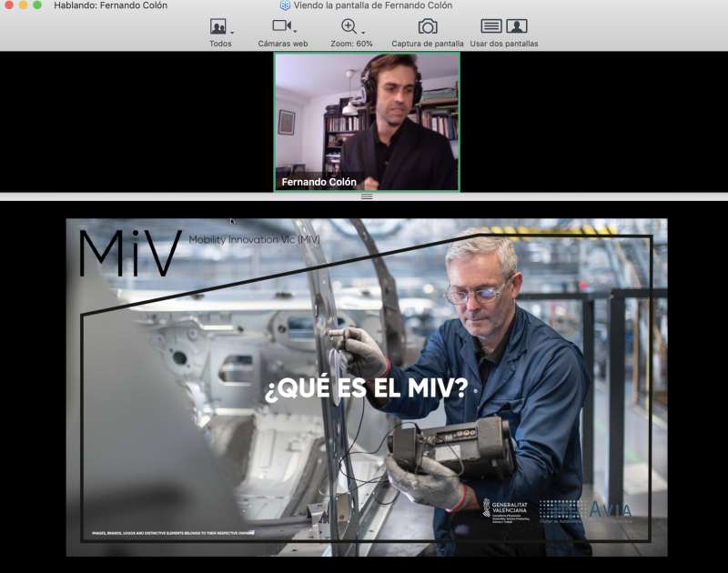Image resolution: width=728 pixels, height=573 pixels.
Task: Click the Cámaras web label
Action: [283, 44]
